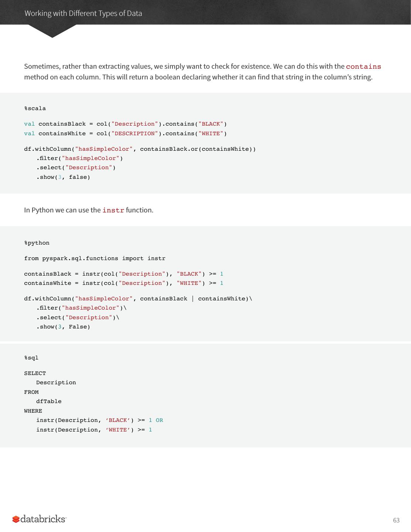Click the '.show(3, False)' Python line
Screen dimensions: 411x532
click(63, 327)
